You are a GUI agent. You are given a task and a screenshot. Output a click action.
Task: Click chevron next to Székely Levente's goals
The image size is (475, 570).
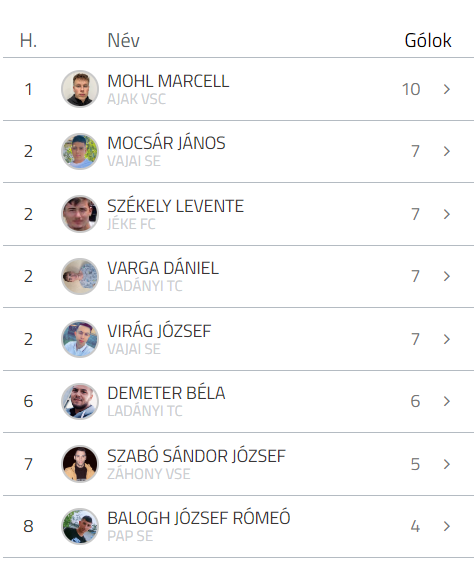[x=447, y=214]
